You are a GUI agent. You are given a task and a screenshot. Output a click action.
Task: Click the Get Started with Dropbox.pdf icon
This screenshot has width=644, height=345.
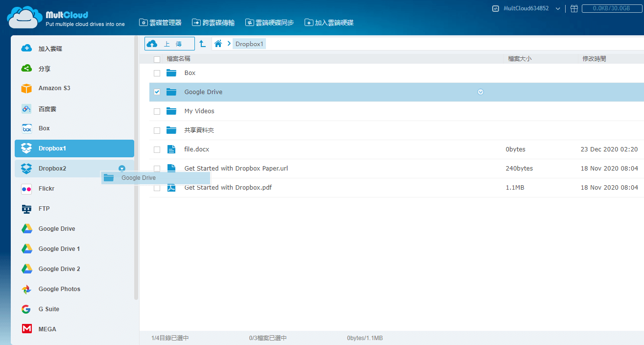[x=171, y=188]
